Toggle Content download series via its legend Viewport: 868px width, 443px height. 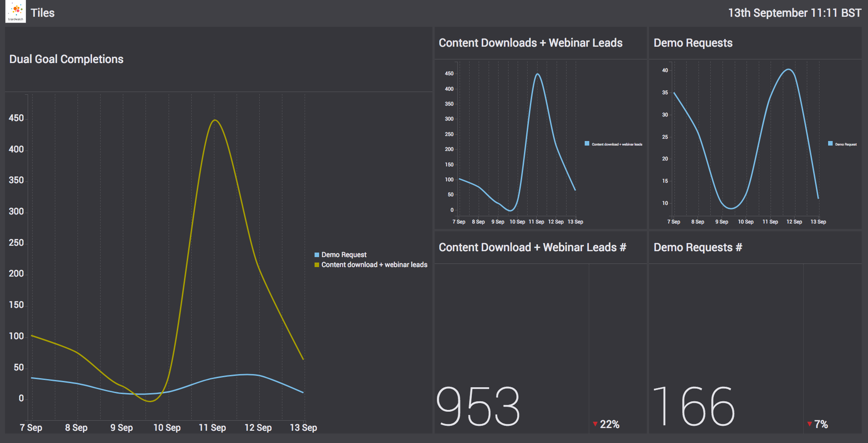[x=373, y=264]
